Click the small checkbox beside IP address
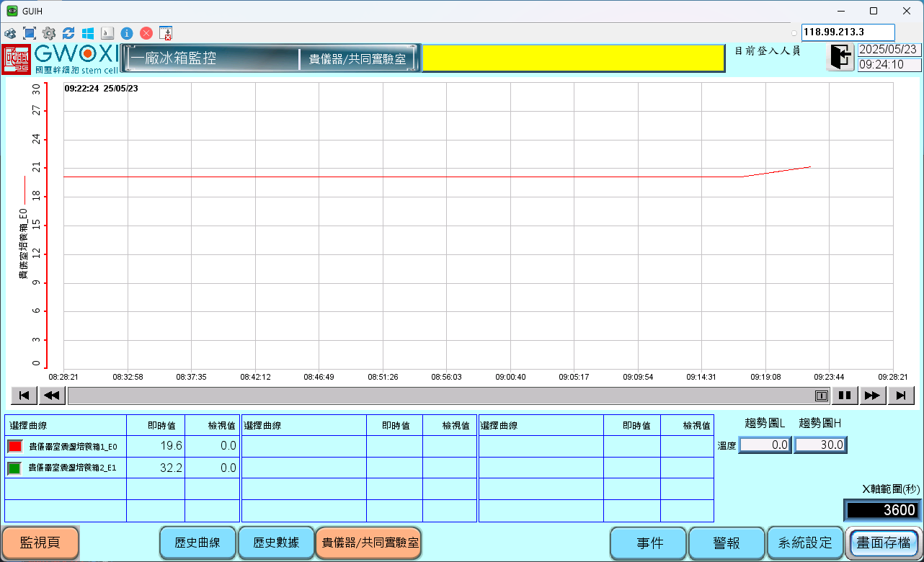 [x=794, y=33]
